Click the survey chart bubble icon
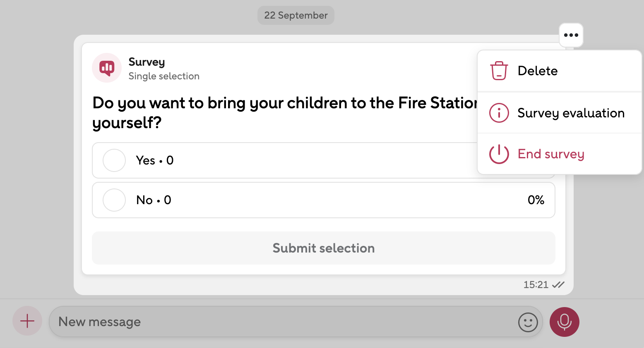Screen dimensions: 644x348 (x=107, y=68)
